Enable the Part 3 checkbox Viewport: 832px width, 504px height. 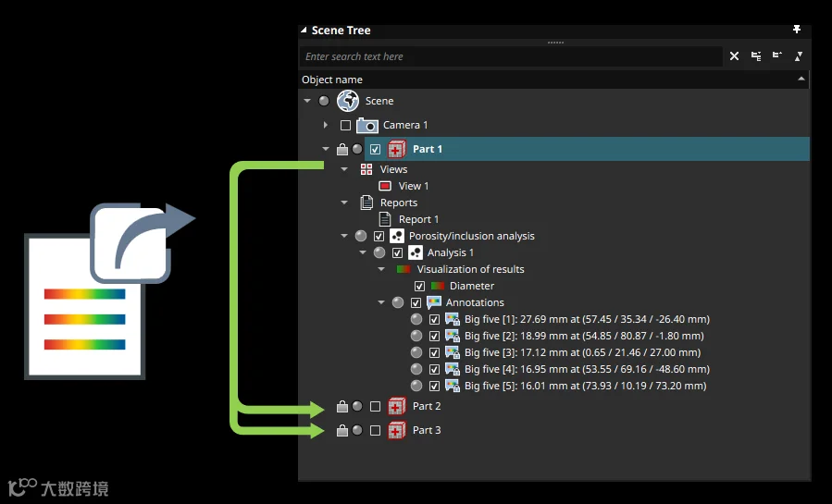point(375,430)
